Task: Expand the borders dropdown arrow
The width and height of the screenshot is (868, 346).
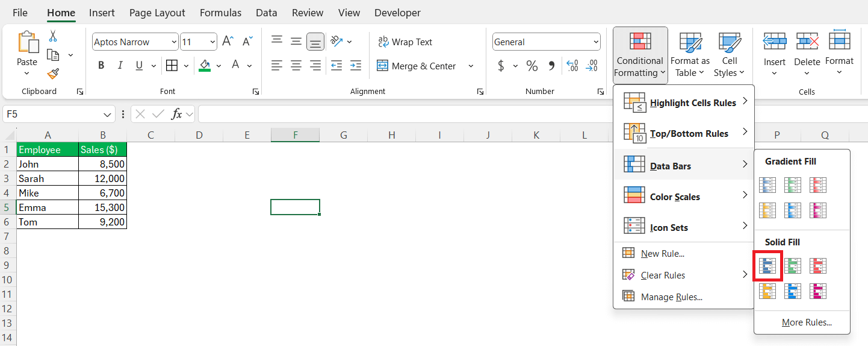Action: coord(186,66)
